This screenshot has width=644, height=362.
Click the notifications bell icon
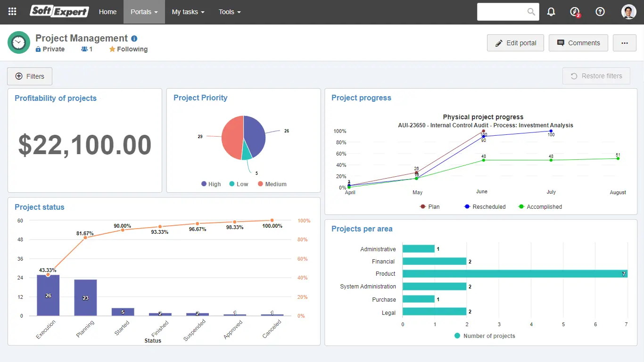[x=551, y=12]
